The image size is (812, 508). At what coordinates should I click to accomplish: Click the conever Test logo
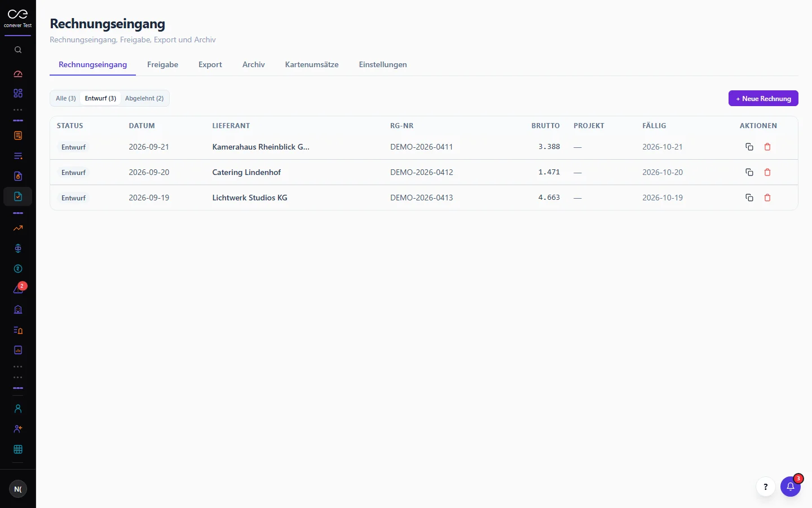coord(18,18)
